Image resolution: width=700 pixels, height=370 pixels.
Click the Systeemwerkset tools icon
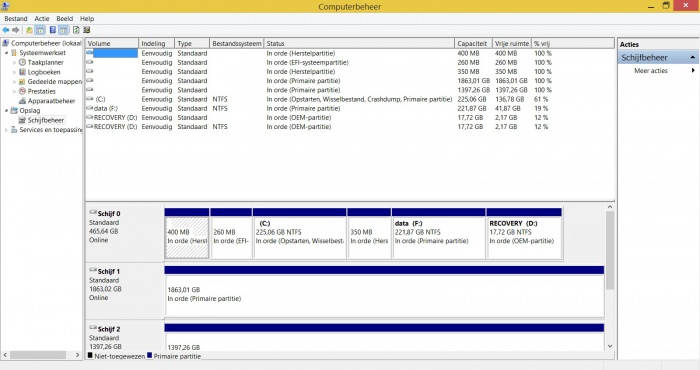[14, 53]
